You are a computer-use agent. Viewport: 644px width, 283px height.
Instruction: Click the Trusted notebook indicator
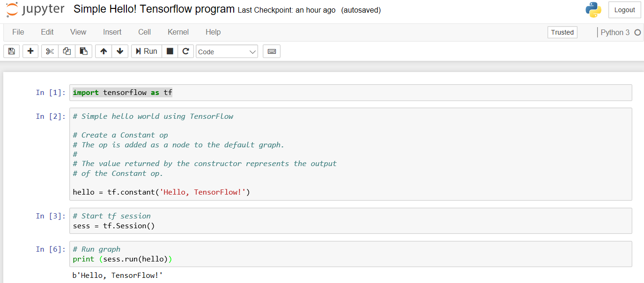click(562, 32)
